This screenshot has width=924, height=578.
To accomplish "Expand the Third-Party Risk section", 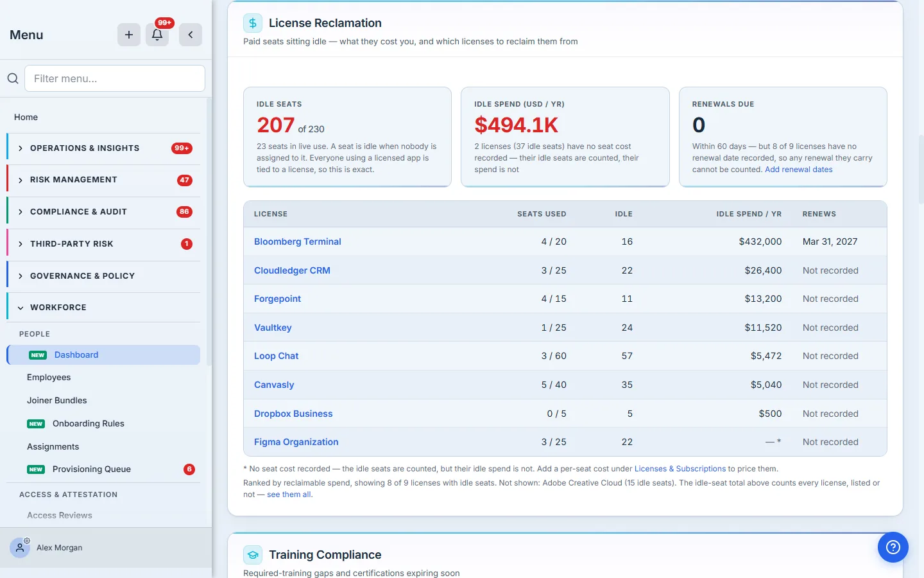I will pos(104,244).
